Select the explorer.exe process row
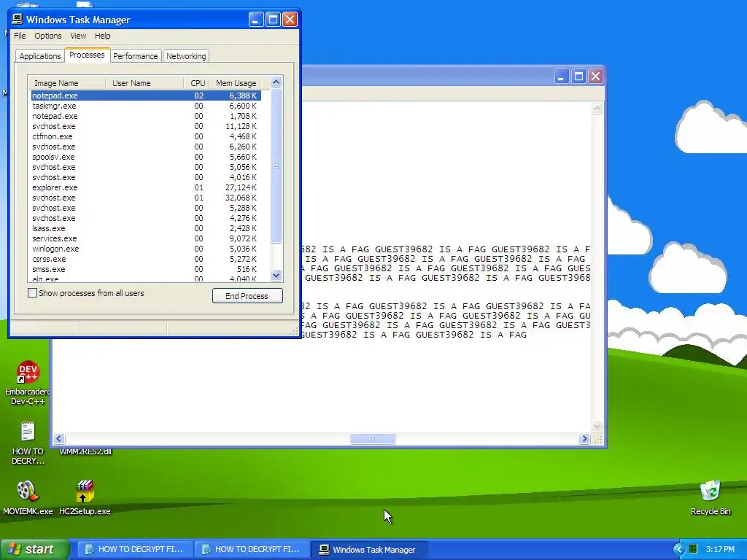The width and height of the screenshot is (747, 560). click(146, 187)
